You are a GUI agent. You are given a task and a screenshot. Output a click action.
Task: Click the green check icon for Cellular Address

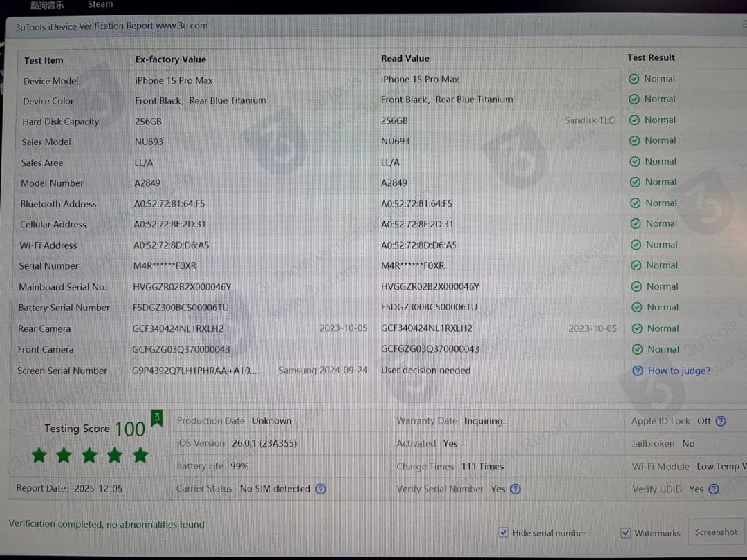[636, 223]
